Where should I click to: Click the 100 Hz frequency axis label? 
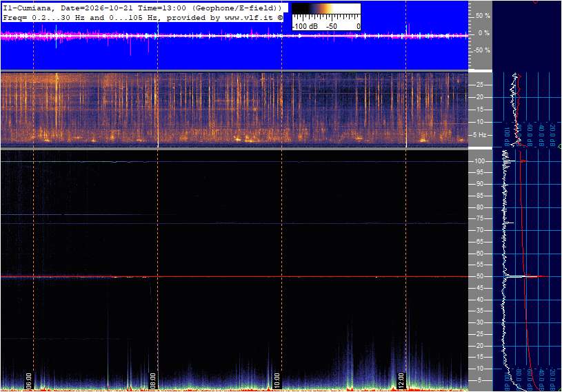tap(479, 161)
